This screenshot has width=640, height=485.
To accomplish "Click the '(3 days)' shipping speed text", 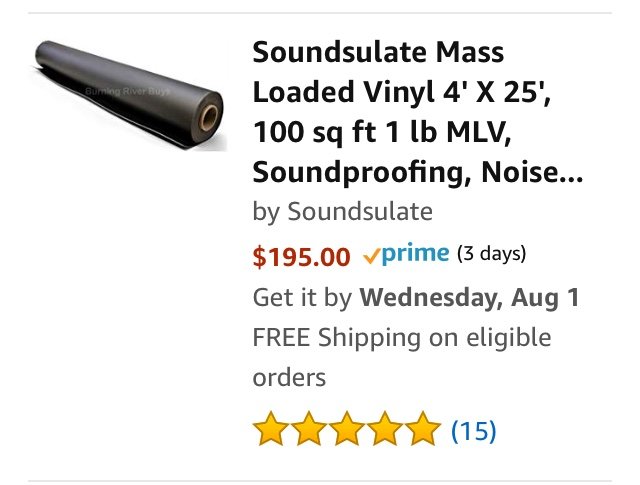I will pyautogui.click(x=491, y=254).
